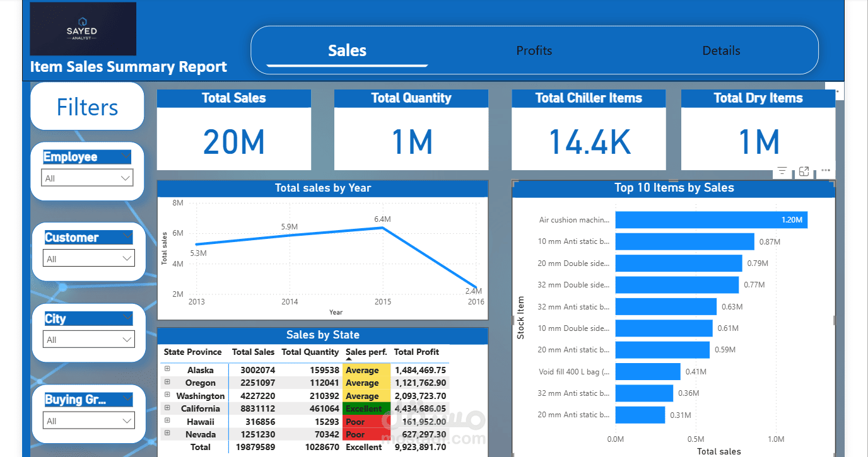Switch to the Details tab
This screenshot has width=868, height=457.
tap(721, 50)
